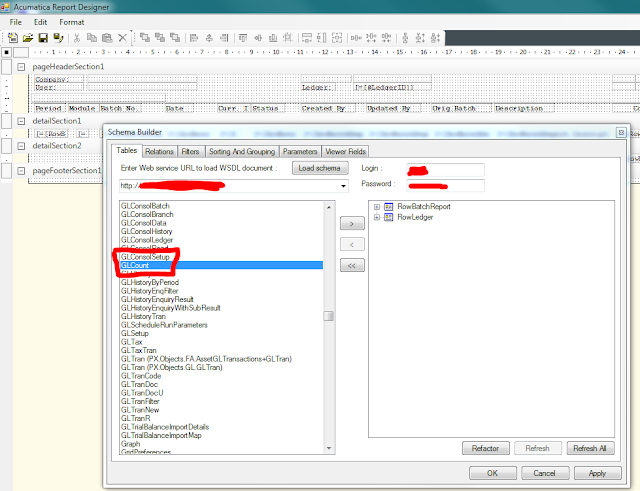The width and height of the screenshot is (640, 491).
Task: Click the Make Same Height icon
Action: (322, 38)
